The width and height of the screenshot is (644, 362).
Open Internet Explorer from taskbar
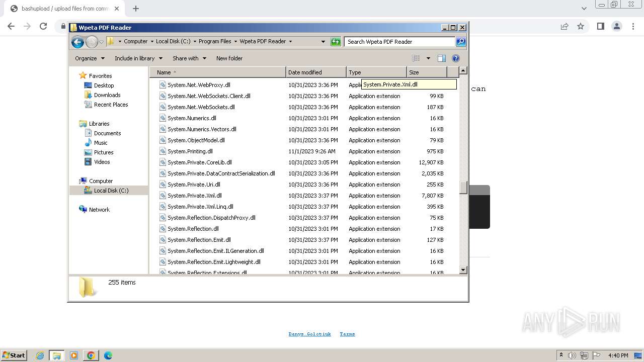[40, 355]
